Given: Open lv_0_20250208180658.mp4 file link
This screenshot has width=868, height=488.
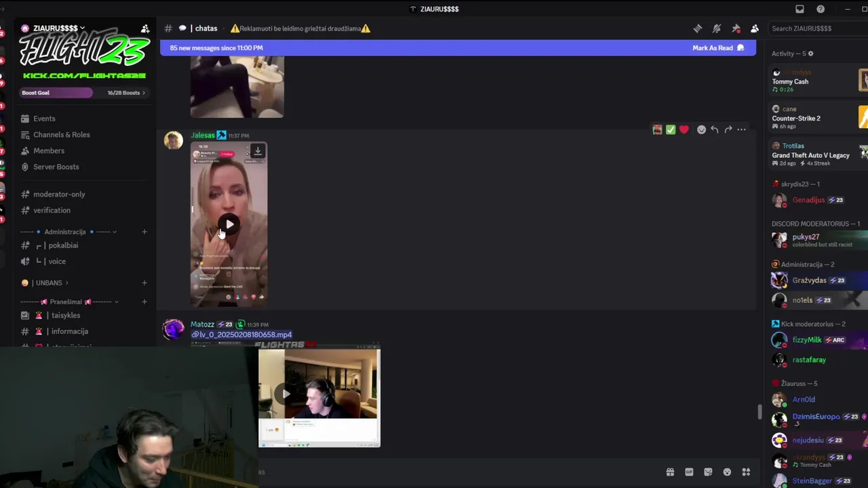Looking at the screenshot, I should click(x=245, y=334).
